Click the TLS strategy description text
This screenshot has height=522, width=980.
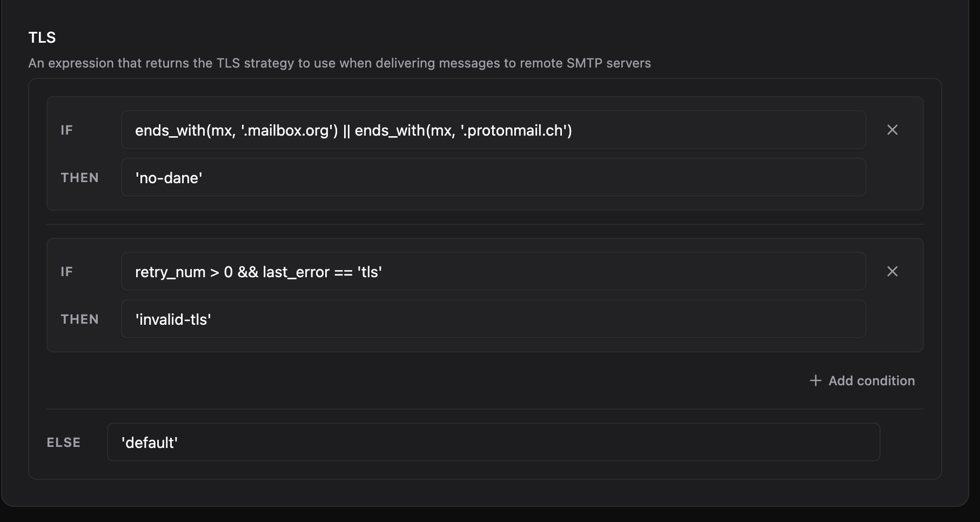point(339,63)
